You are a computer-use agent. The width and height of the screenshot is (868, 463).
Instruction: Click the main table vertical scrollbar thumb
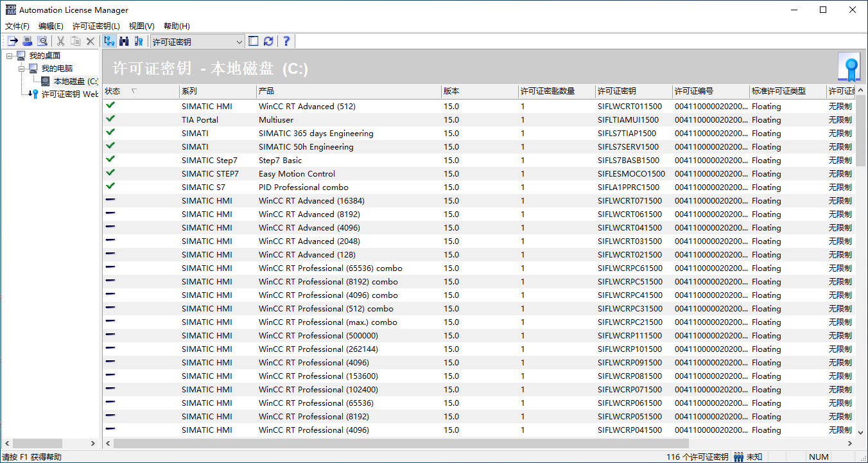[x=862, y=131]
